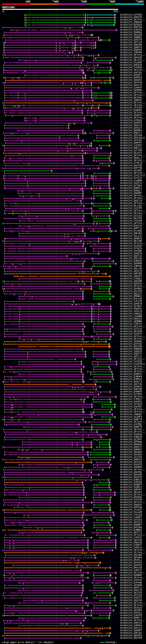Click the UniRef100_Q53PL2 hit label
The image size is (146, 644).
point(131,560)
